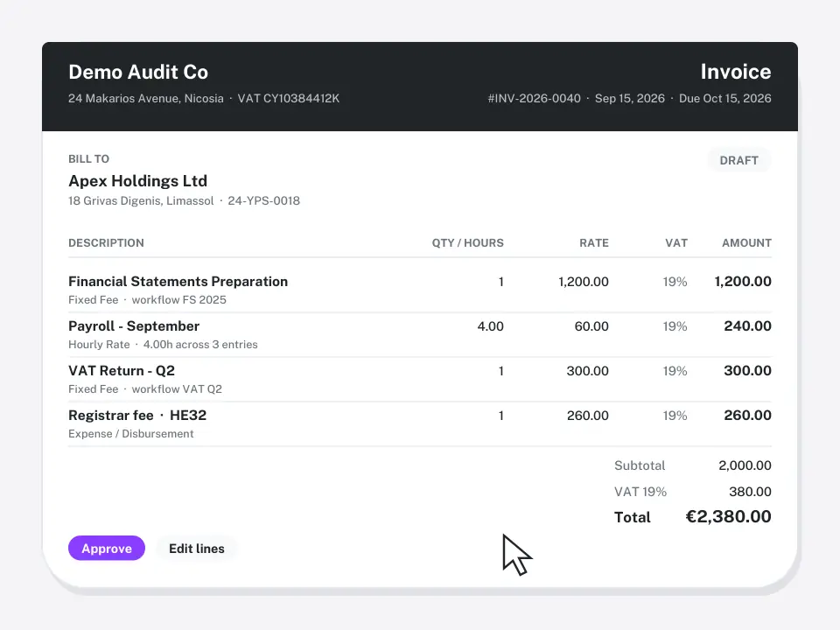
Task: Click the 260.00 rate for Registrar fee
Action: tap(588, 416)
